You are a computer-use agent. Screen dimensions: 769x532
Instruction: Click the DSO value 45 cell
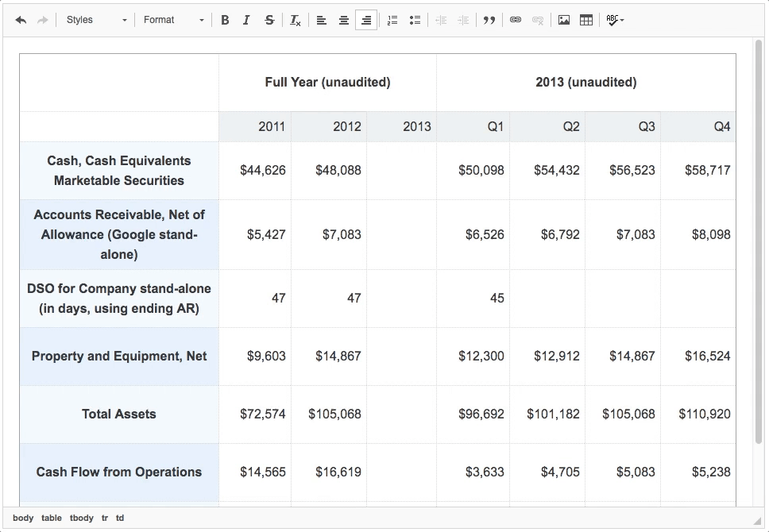(x=473, y=298)
